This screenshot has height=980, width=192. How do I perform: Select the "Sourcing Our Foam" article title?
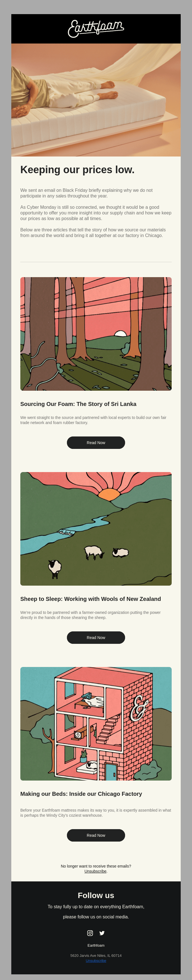(78, 404)
